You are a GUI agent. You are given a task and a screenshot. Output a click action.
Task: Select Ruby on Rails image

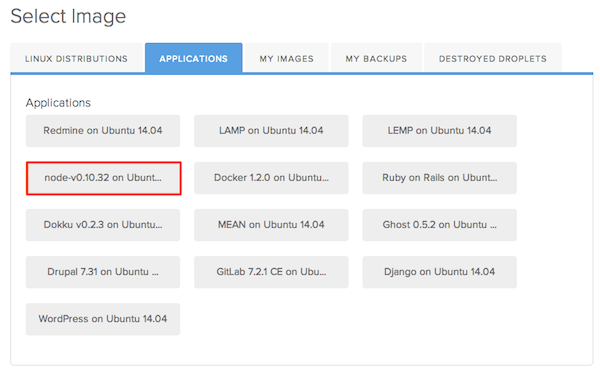(x=440, y=178)
